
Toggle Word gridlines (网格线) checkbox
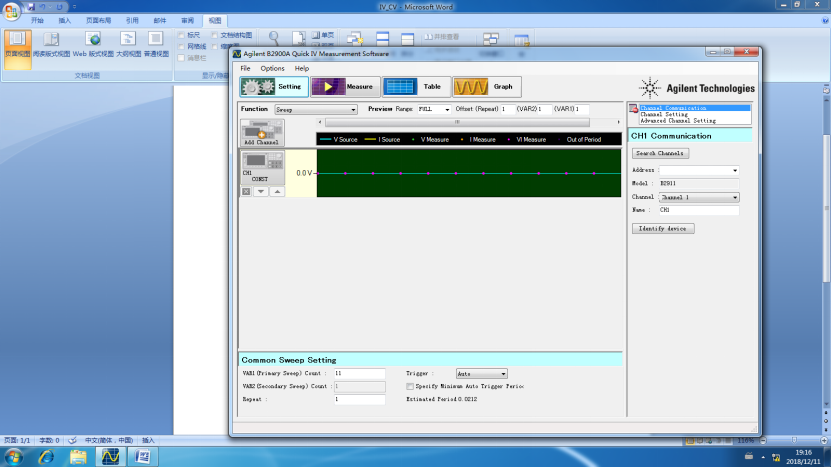click(181, 47)
